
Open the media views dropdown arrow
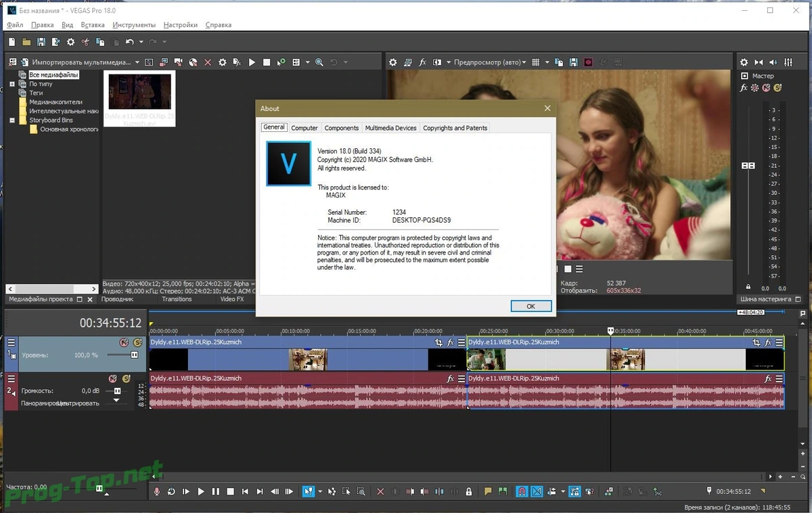[x=307, y=62]
